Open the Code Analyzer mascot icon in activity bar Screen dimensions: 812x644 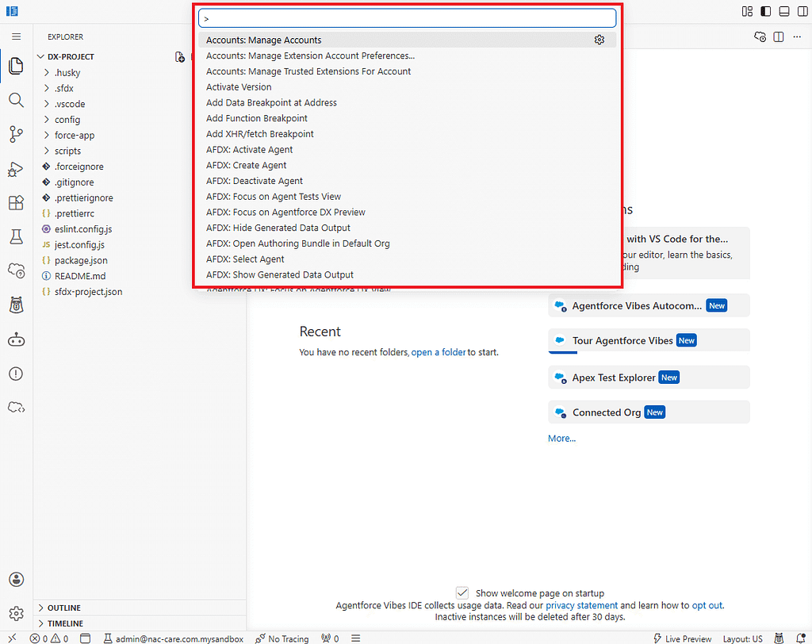pyautogui.click(x=16, y=305)
